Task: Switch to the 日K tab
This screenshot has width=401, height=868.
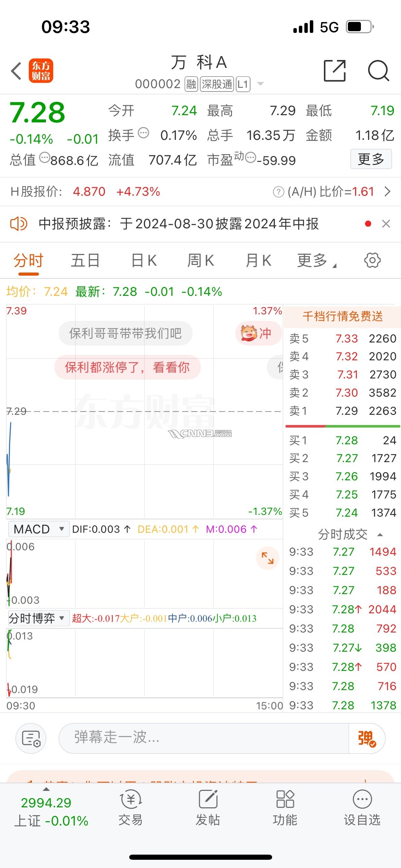Action: click(x=144, y=261)
